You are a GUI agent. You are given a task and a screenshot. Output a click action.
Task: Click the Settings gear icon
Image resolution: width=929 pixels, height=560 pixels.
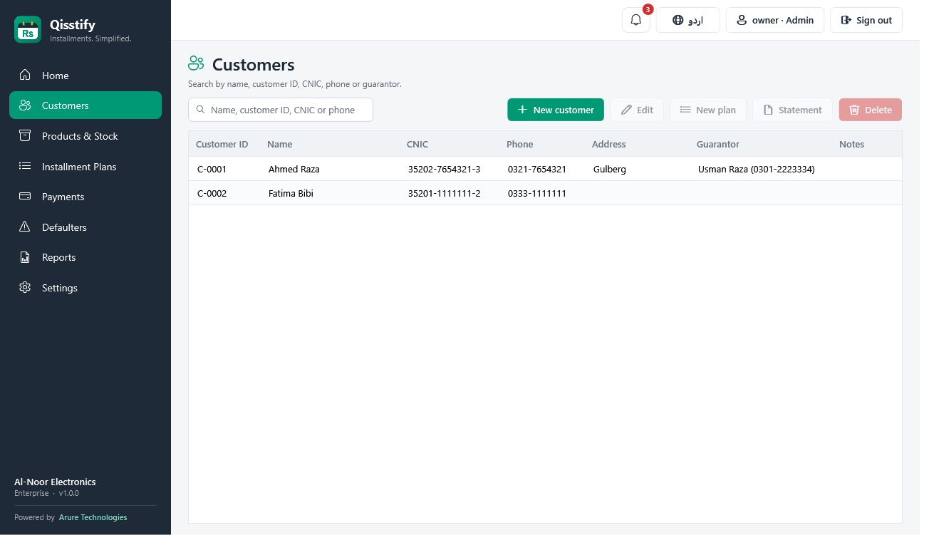[25, 287]
